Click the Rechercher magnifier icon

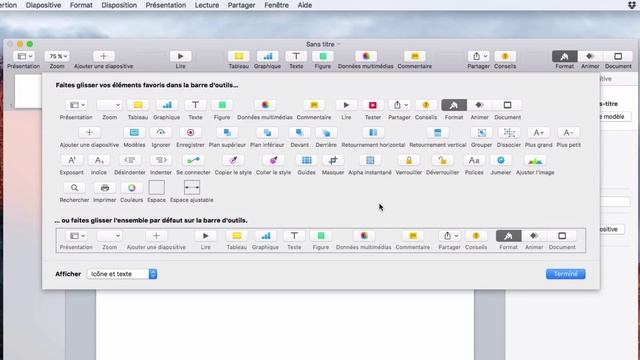pos(74,188)
